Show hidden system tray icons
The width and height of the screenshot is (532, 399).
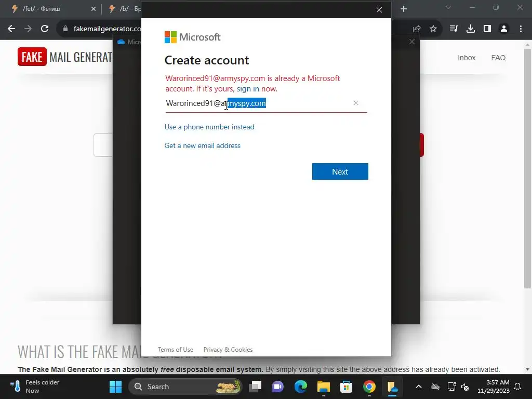tap(419, 387)
